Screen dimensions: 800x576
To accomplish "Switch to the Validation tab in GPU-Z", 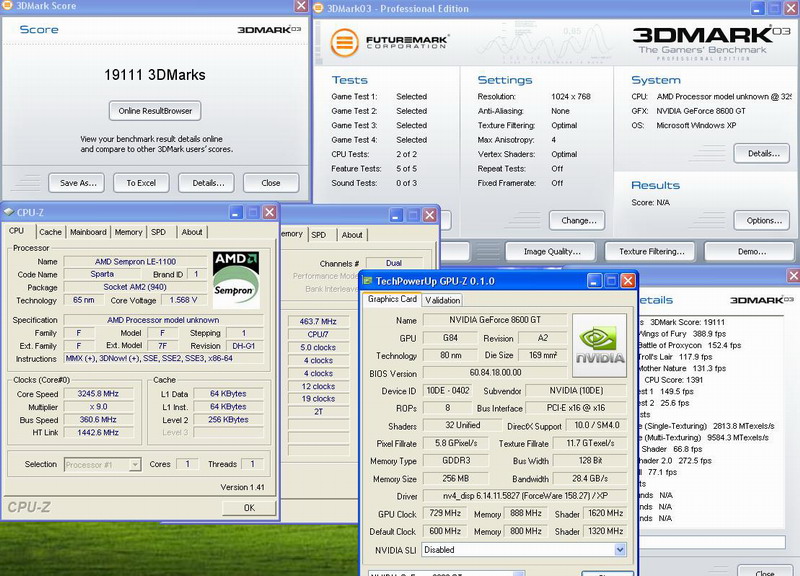I will [x=442, y=300].
